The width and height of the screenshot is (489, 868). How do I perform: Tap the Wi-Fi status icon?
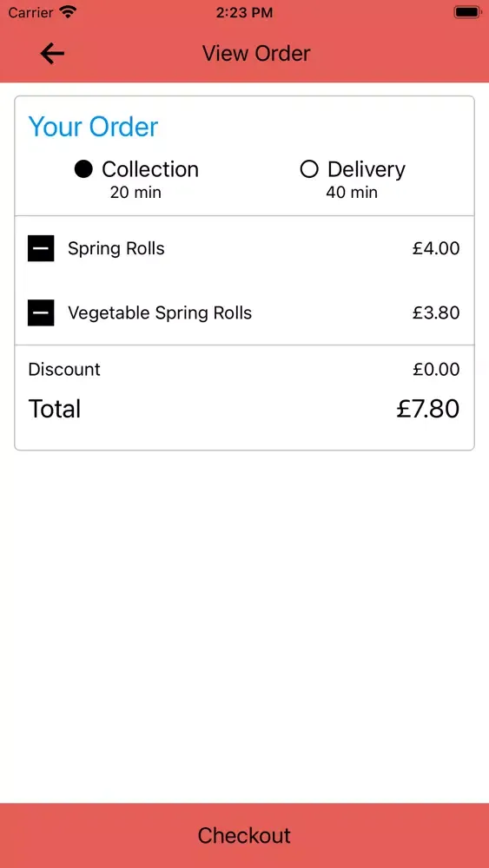click(68, 12)
